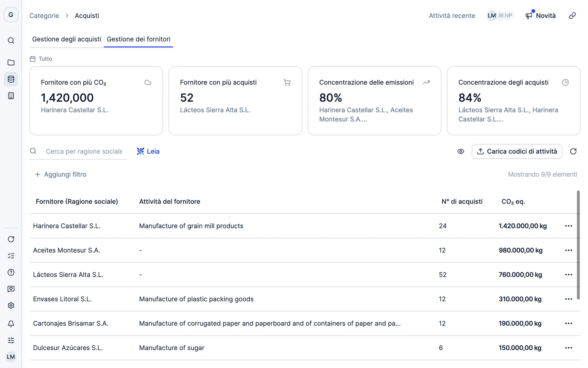The height and width of the screenshot is (368, 588).
Task: Open row menu for Harinera Castellar S.L.
Action: point(568,226)
